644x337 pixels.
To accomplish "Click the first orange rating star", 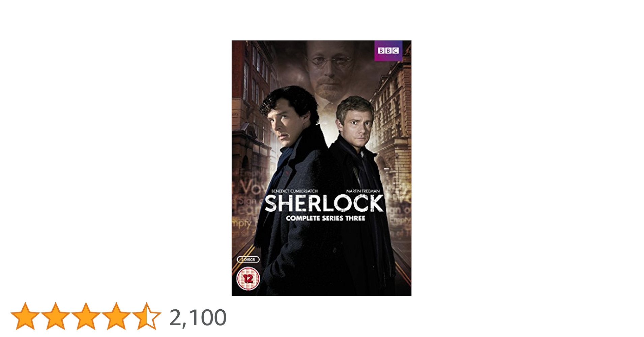I will click(25, 316).
